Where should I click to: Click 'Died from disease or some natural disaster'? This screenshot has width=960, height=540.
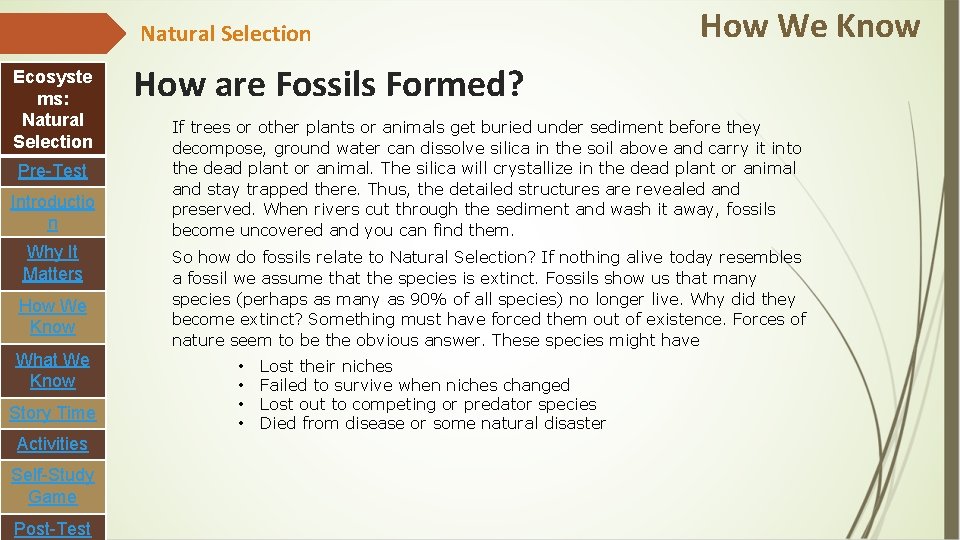432,423
